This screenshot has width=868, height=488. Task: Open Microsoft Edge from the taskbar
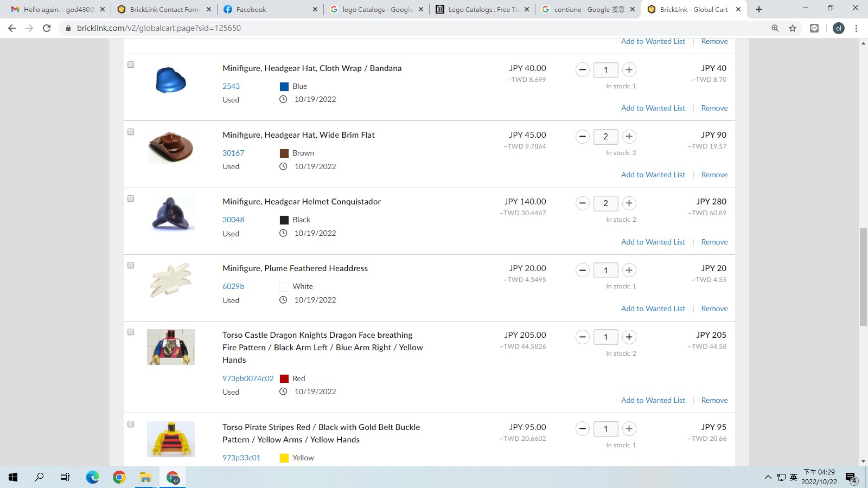[93, 477]
